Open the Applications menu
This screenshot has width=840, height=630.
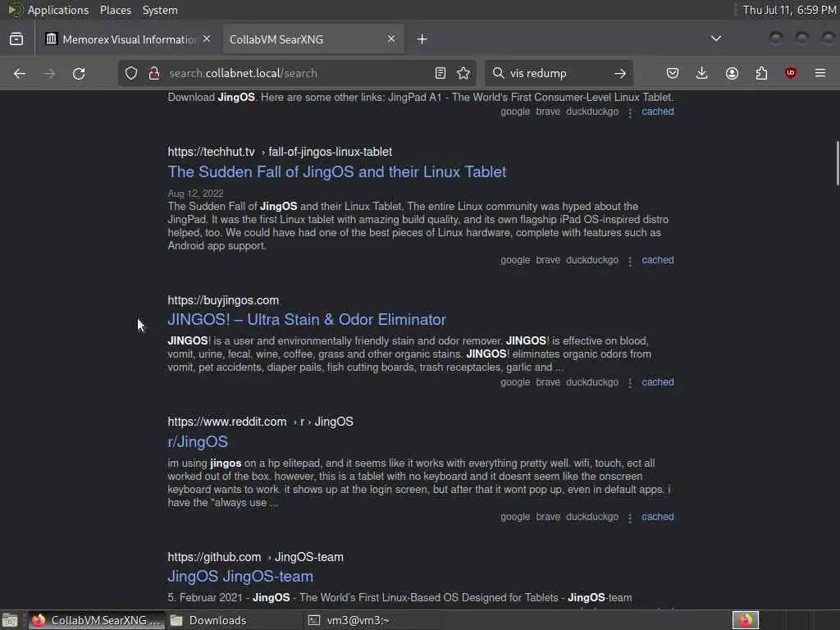58,10
